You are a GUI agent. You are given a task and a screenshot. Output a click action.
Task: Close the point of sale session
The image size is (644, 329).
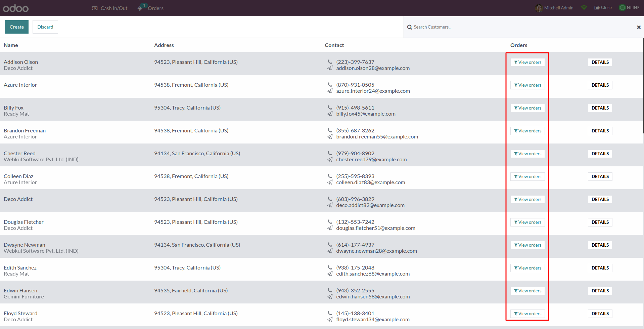603,8
